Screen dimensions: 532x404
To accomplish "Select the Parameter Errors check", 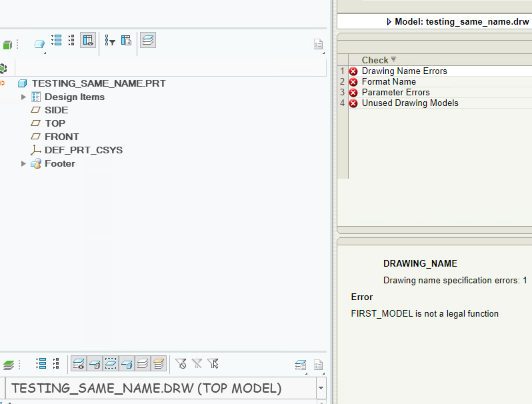I will 395,93.
